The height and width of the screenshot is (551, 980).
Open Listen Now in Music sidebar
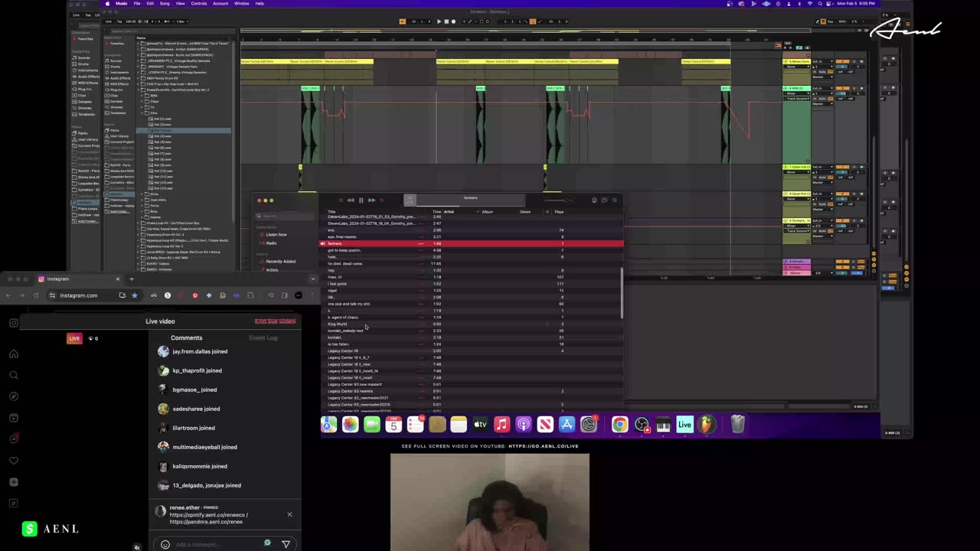pos(276,234)
